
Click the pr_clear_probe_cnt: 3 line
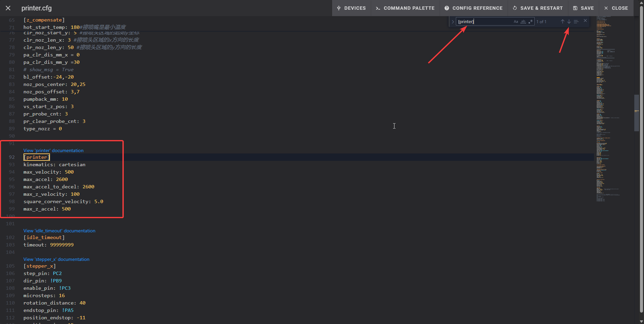click(x=54, y=121)
